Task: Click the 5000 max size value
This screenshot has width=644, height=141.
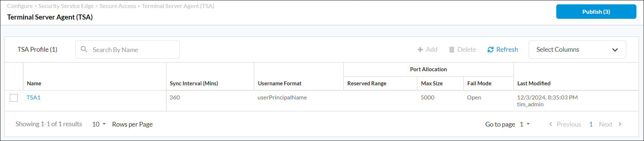Action: click(428, 97)
